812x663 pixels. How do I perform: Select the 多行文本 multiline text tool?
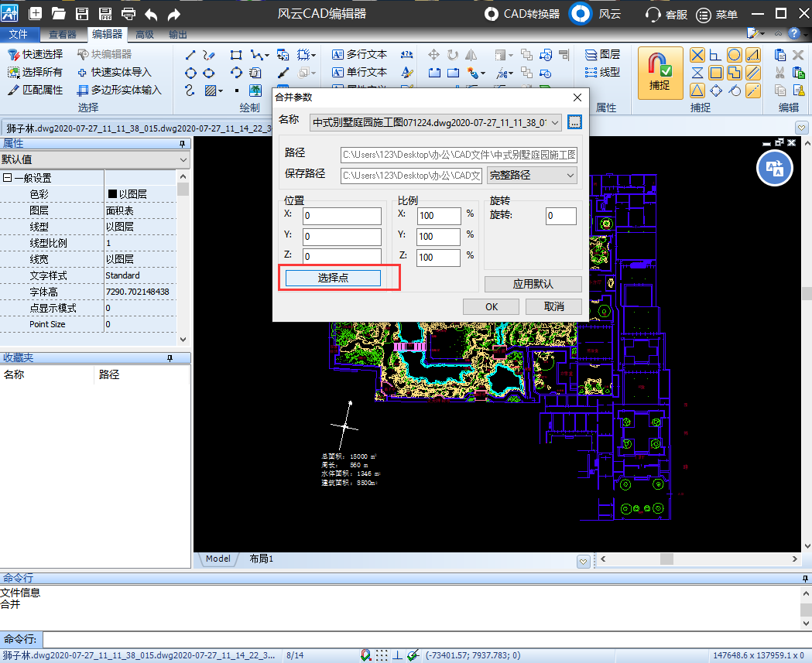coord(359,54)
